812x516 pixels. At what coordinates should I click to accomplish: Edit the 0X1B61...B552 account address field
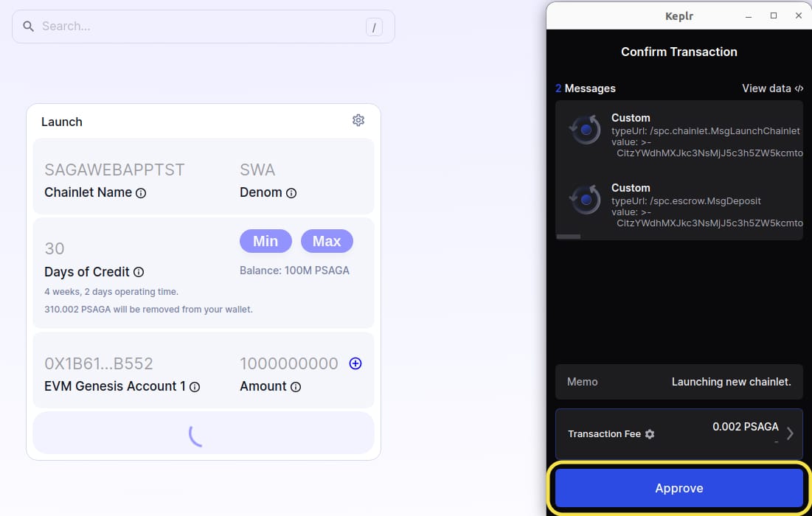[x=99, y=363]
